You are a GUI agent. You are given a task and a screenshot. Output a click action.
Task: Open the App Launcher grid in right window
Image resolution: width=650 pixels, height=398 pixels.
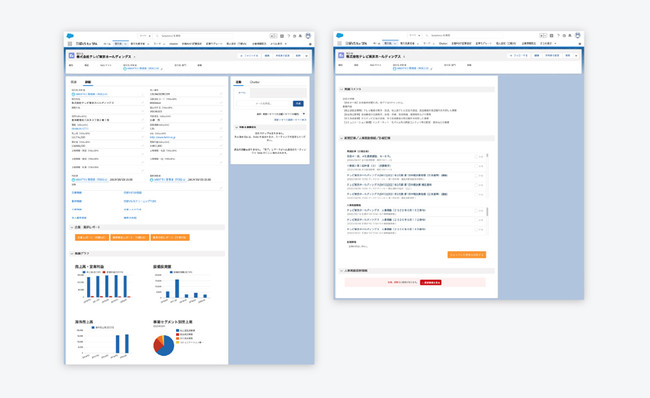[340, 43]
